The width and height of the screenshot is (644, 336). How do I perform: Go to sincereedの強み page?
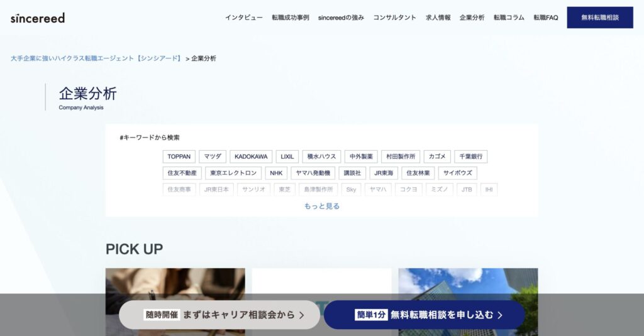tap(341, 18)
